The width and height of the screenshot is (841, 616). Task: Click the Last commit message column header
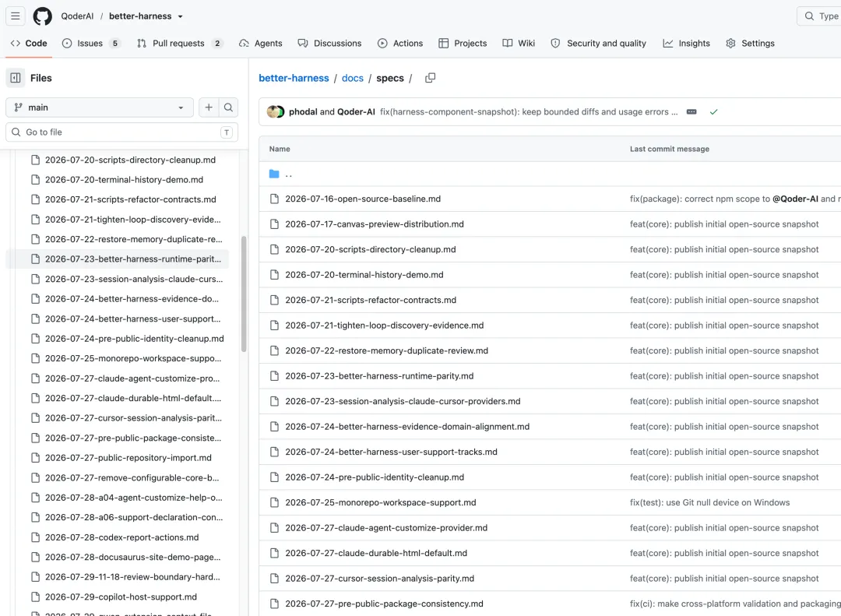670,149
